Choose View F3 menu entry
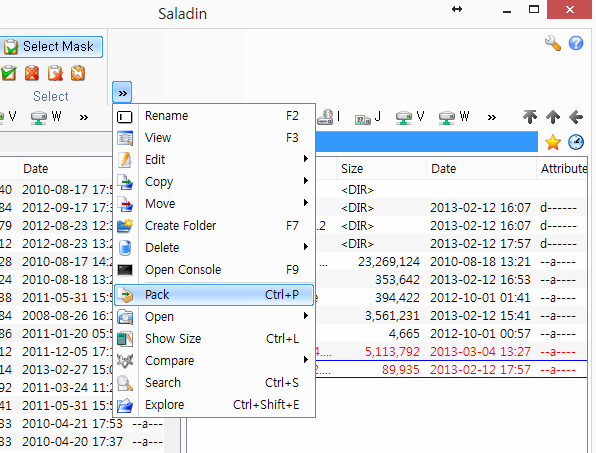Viewport: 596px width, 453px height. click(214, 138)
